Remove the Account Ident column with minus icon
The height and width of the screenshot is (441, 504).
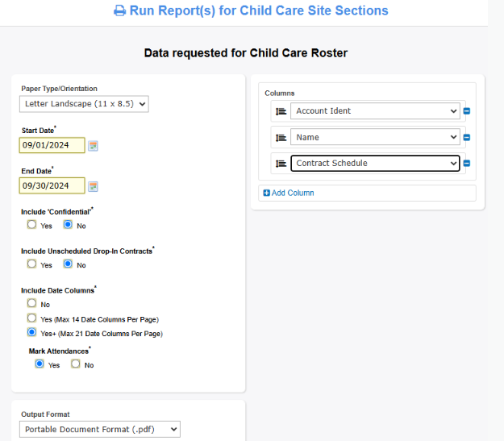coord(467,111)
